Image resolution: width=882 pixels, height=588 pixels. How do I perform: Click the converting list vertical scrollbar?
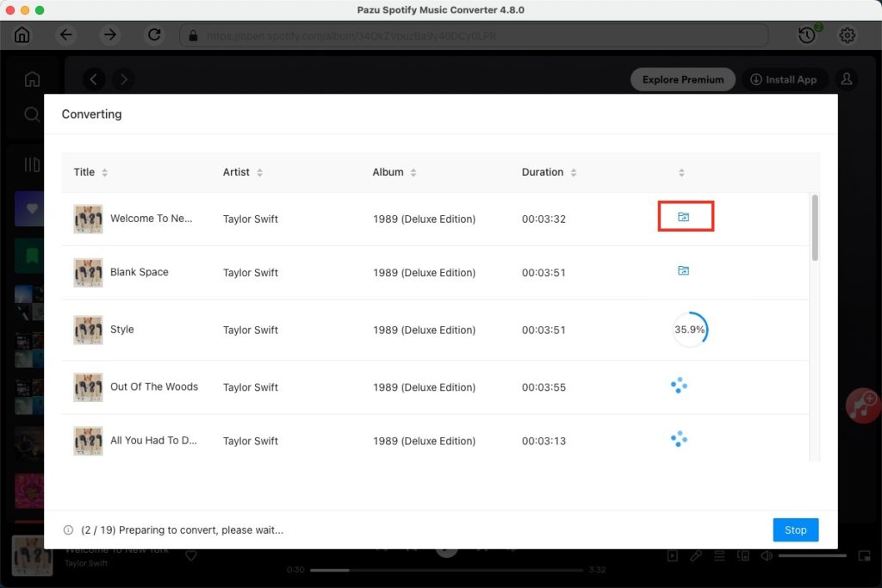pos(815,228)
